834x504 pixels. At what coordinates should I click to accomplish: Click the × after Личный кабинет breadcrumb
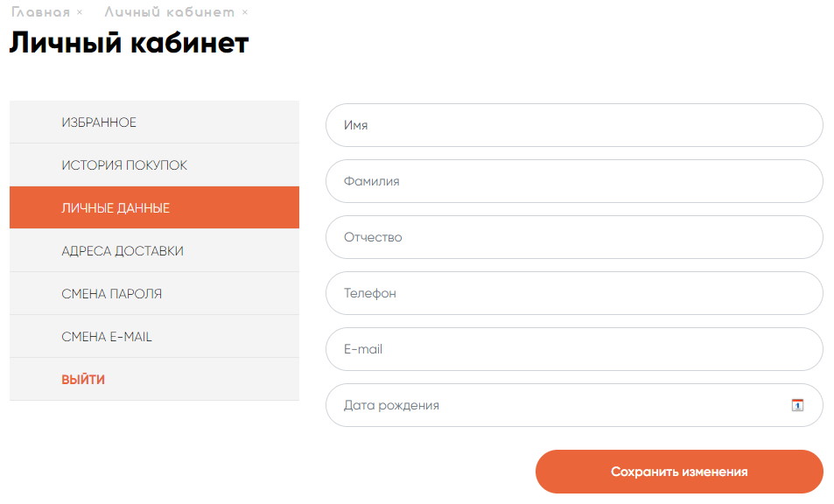click(245, 12)
